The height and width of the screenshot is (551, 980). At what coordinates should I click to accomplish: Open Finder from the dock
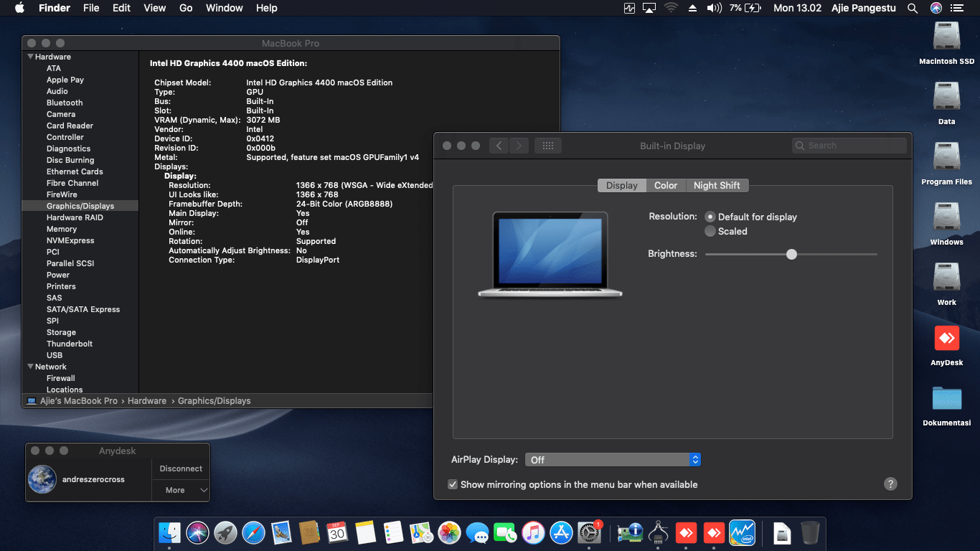pos(170,532)
